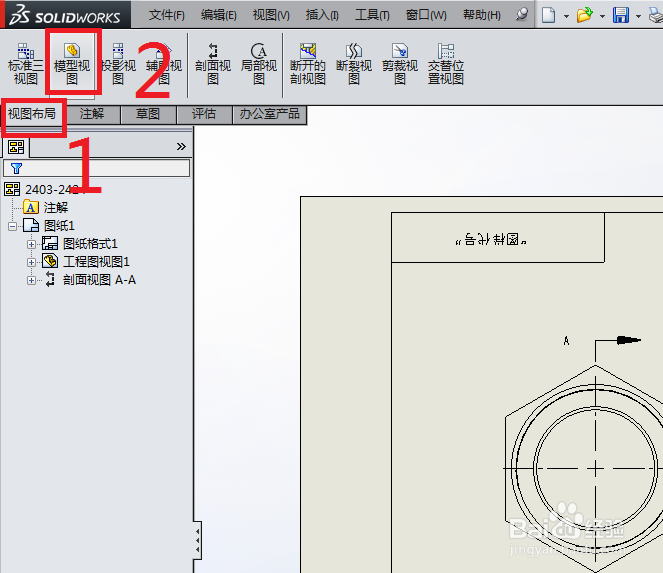Open the New document dropdown arrow
The image size is (663, 573).
pyautogui.click(x=566, y=16)
